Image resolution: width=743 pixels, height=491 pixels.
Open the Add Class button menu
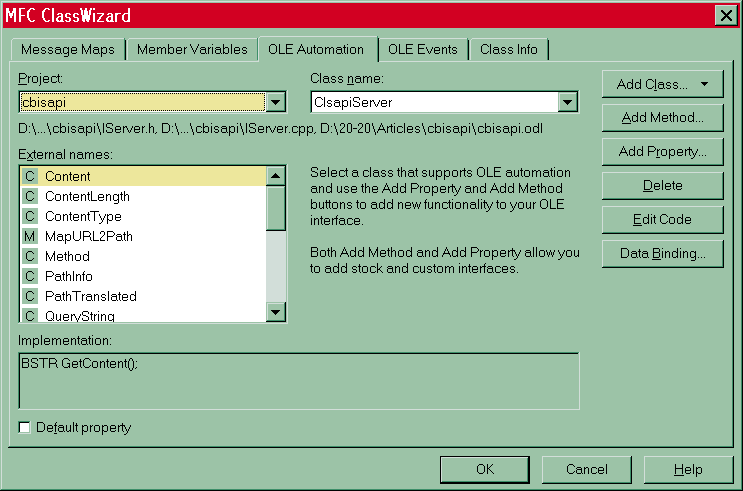pos(661,84)
